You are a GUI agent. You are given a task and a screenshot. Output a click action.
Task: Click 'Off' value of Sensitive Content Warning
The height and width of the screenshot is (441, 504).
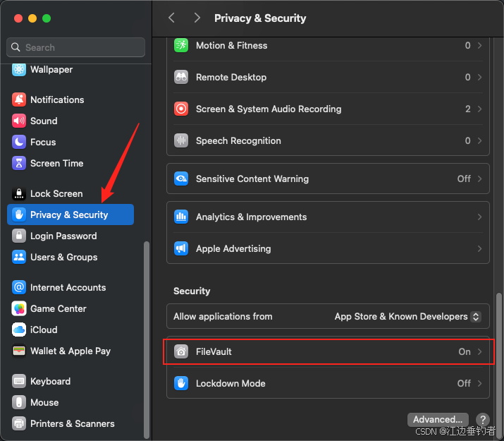click(464, 179)
